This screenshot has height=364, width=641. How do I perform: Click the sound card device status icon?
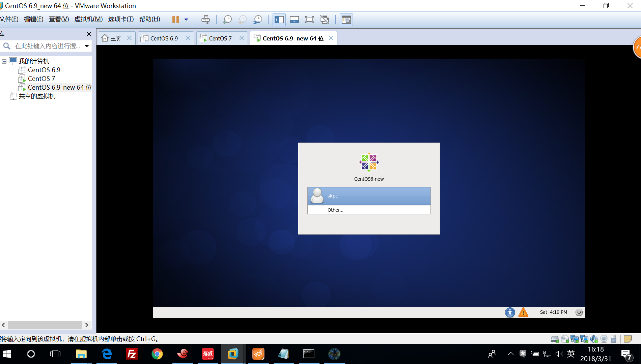click(594, 339)
